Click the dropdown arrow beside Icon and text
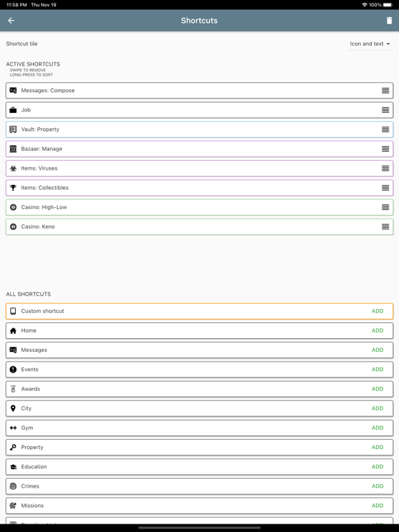Screen dimensions: 399x532 click(388, 44)
